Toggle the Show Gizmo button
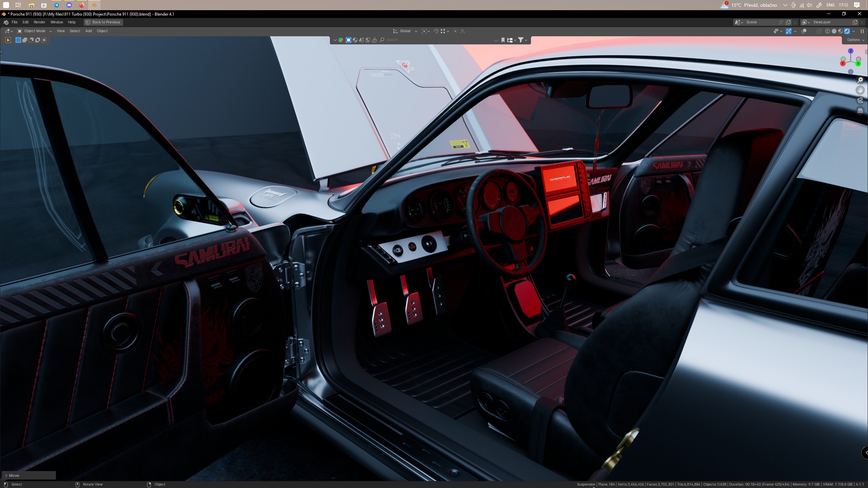The height and width of the screenshot is (488, 868). [x=789, y=31]
